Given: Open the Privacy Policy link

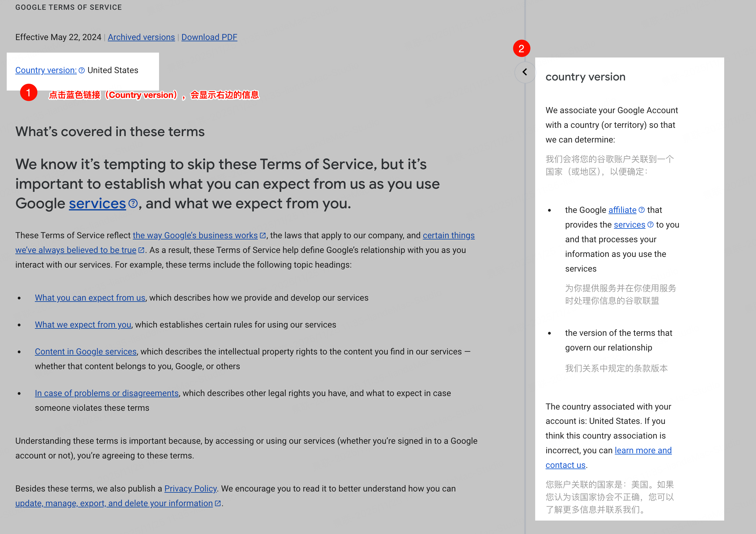Looking at the screenshot, I should [190, 489].
